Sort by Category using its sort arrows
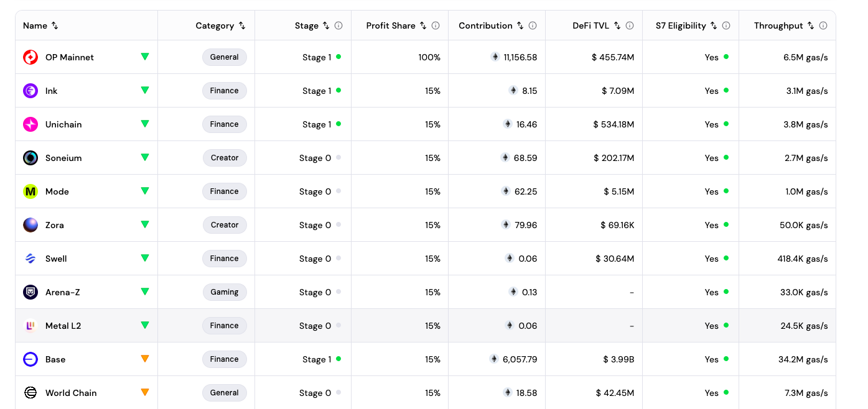This screenshot has height=409, width=868. click(242, 25)
